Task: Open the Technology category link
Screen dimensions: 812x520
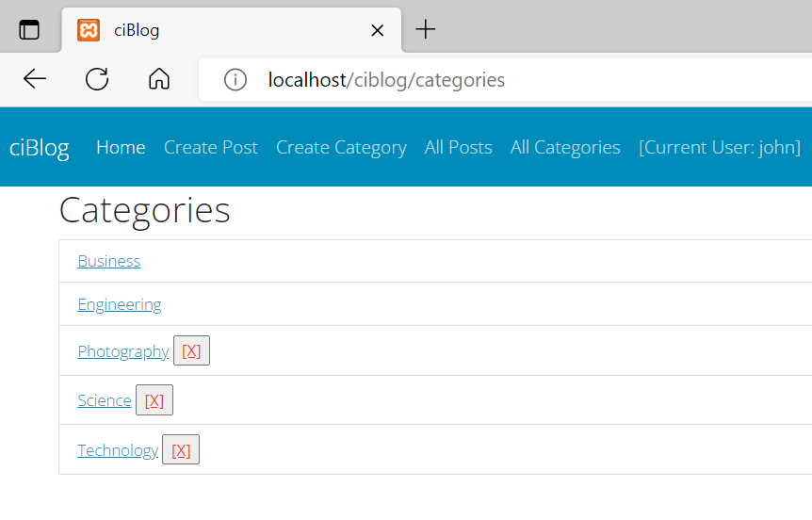Action: (x=118, y=450)
